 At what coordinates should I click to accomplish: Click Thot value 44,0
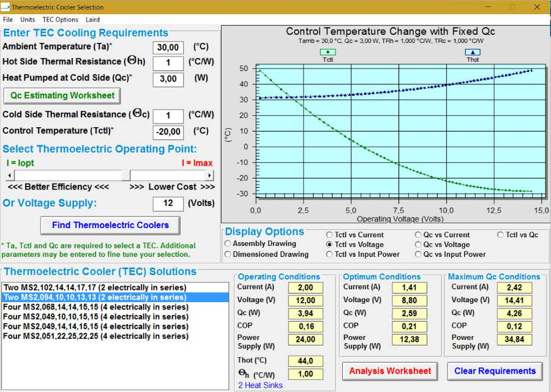(305, 361)
